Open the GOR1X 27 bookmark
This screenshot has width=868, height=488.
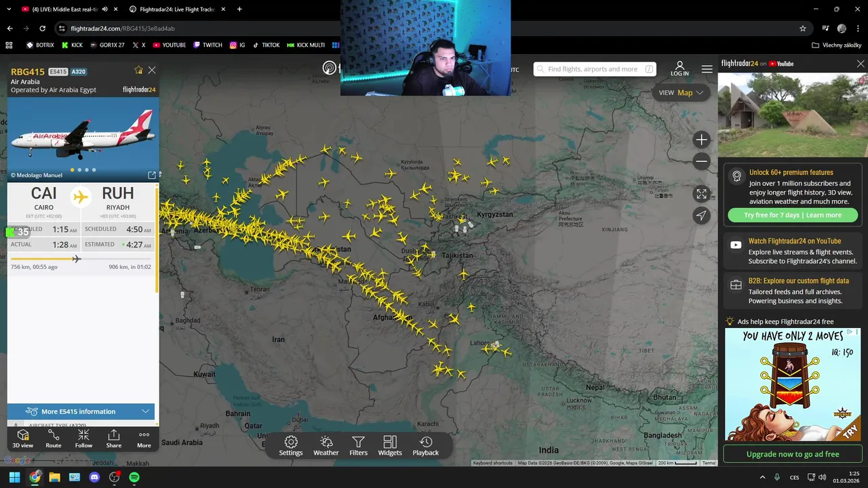pyautogui.click(x=106, y=45)
